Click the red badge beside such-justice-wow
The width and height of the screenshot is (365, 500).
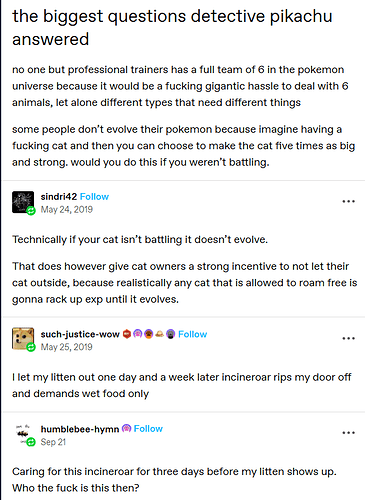tap(127, 334)
